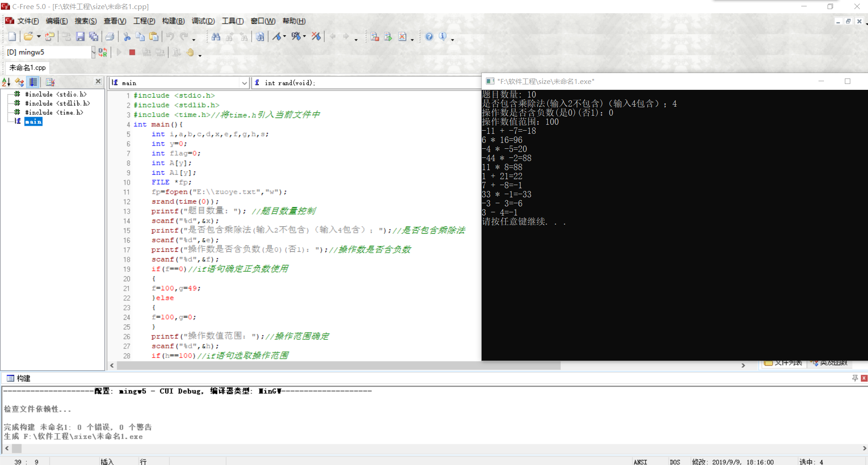This screenshot has width=868, height=465.
Task: Select #include <stdio.h> in symbol tree
Action: 55,94
